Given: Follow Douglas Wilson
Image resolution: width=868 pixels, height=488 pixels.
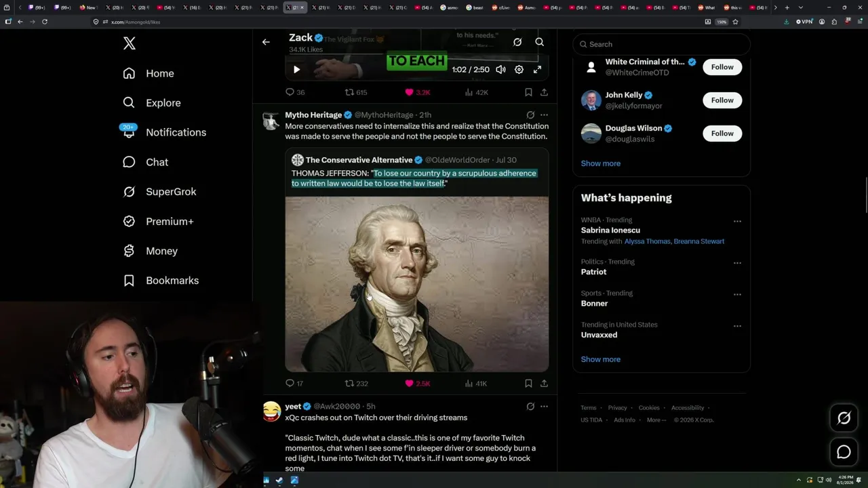Looking at the screenshot, I should (x=722, y=134).
